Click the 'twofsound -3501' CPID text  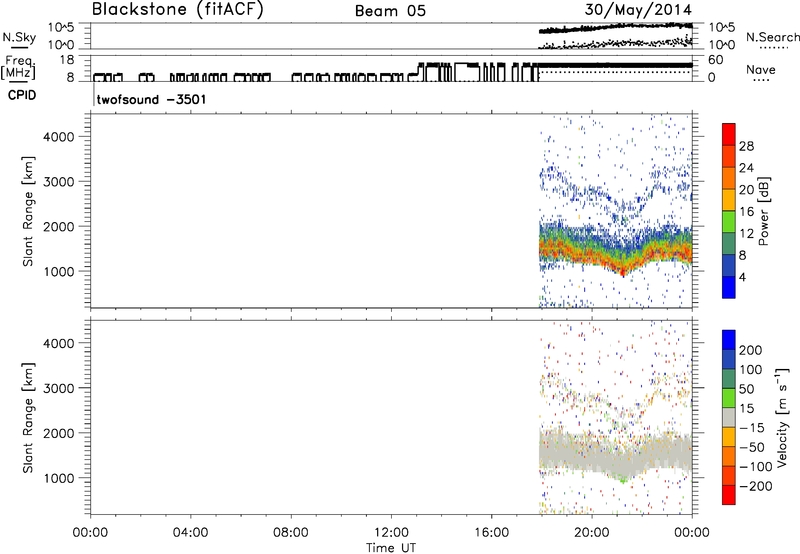[152, 99]
